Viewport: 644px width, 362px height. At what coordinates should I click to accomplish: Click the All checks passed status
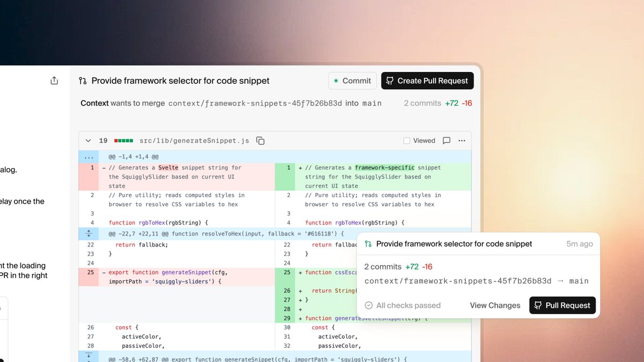point(402,305)
